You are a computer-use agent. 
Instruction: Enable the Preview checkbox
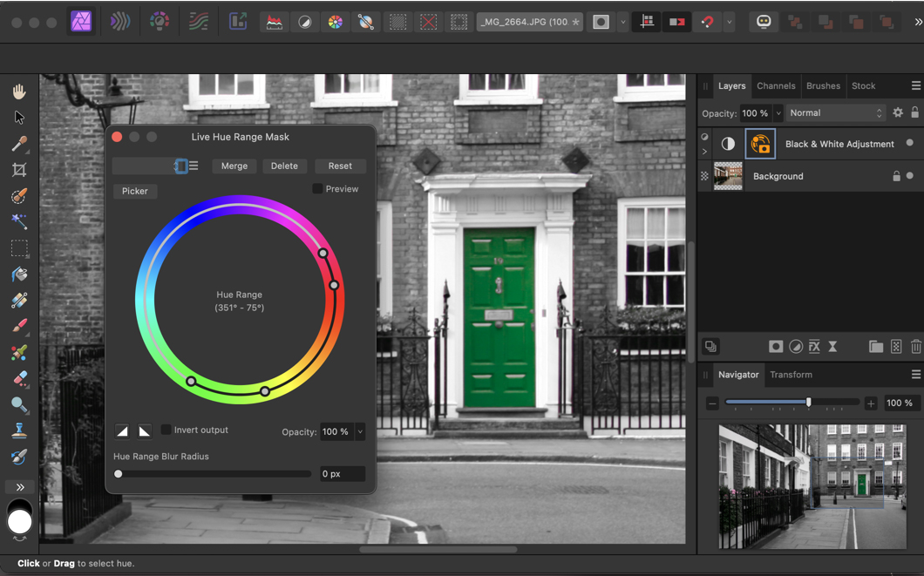tap(318, 189)
